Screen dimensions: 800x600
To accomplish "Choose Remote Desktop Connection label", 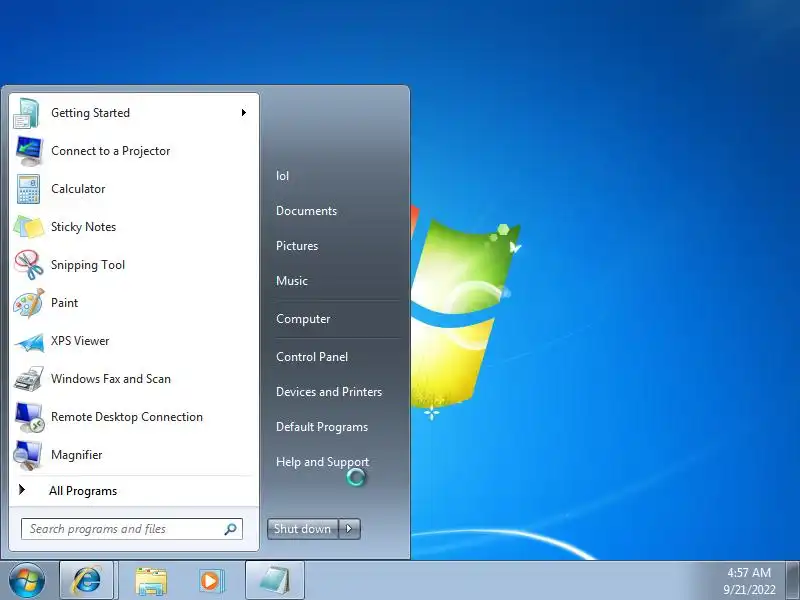I will click(x=127, y=417).
